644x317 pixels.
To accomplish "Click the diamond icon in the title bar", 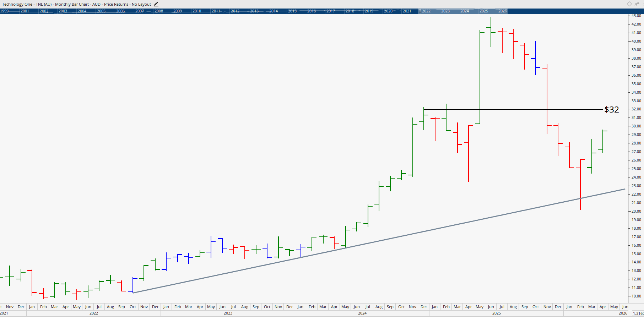I will pyautogui.click(x=629, y=4).
